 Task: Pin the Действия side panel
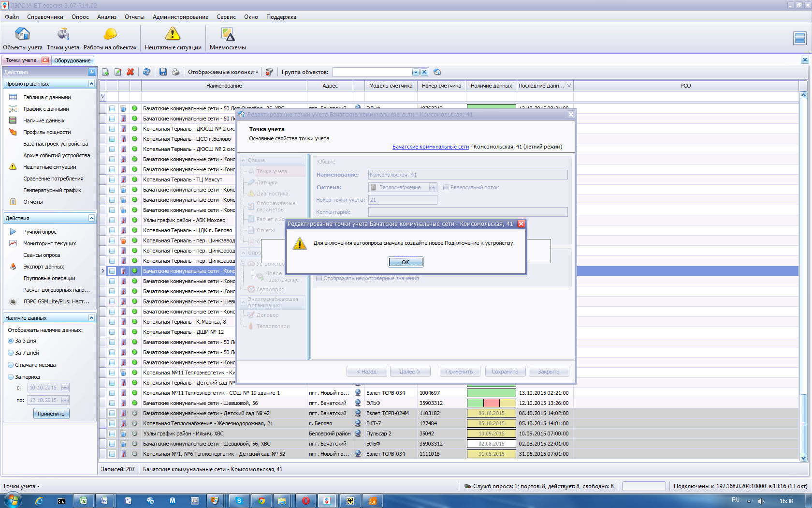coord(92,72)
